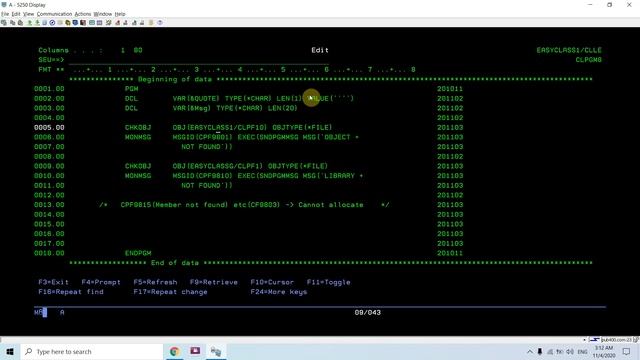640x360 pixels.
Task: Click MSGID(CPF9810) text
Action: click(202, 176)
